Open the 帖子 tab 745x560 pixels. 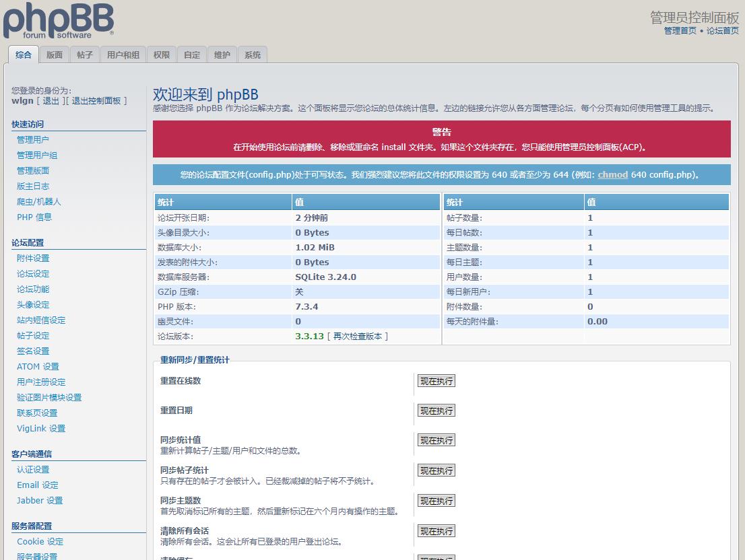coord(85,55)
